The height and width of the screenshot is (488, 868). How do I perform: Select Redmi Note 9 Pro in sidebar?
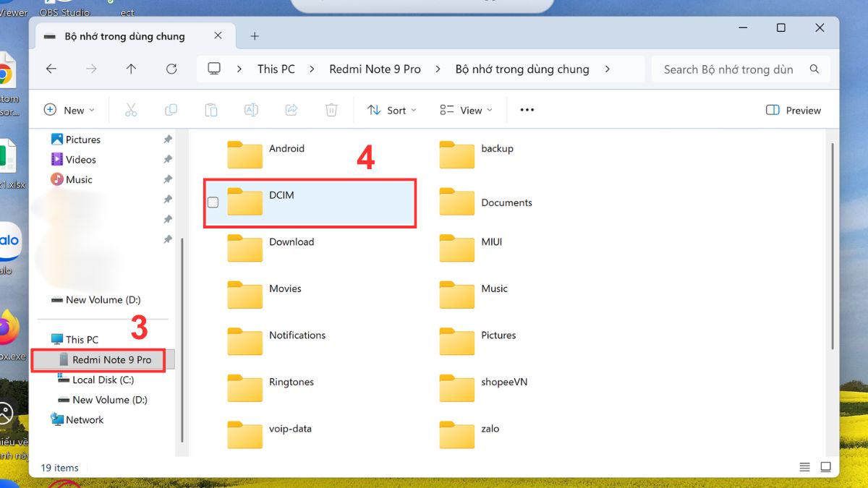(x=105, y=359)
